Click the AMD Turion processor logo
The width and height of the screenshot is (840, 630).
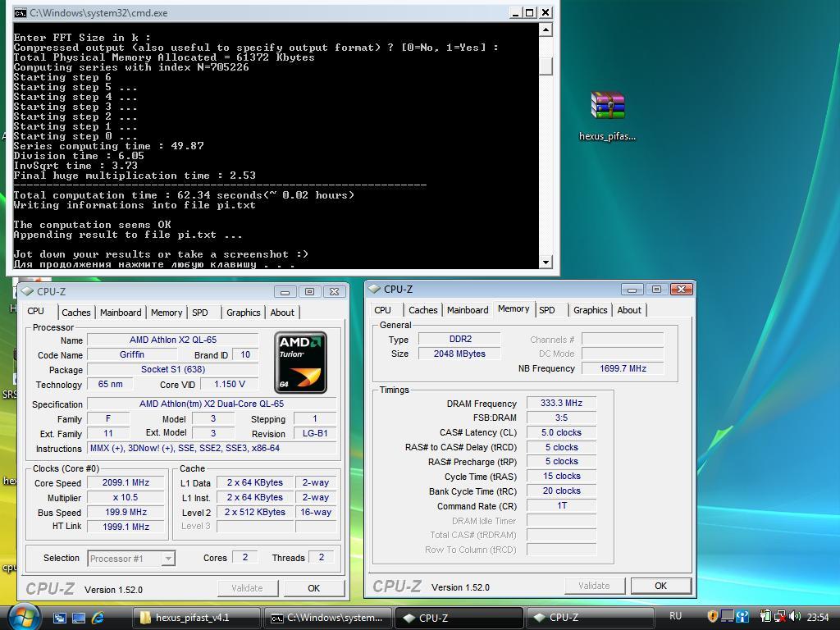[x=300, y=362]
